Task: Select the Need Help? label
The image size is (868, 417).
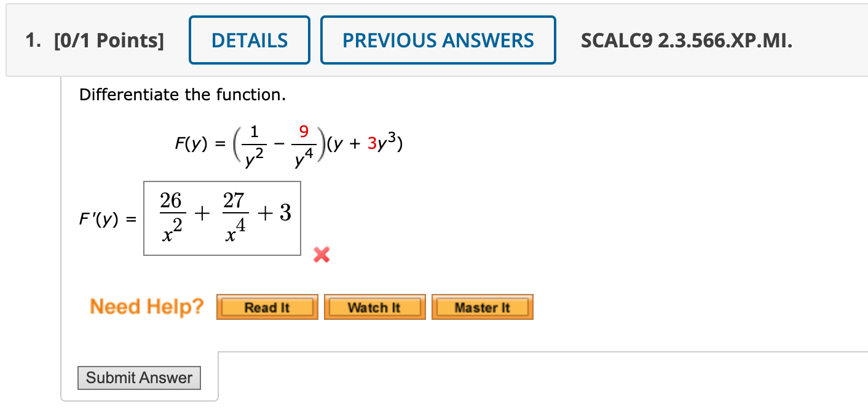Action: click(145, 306)
